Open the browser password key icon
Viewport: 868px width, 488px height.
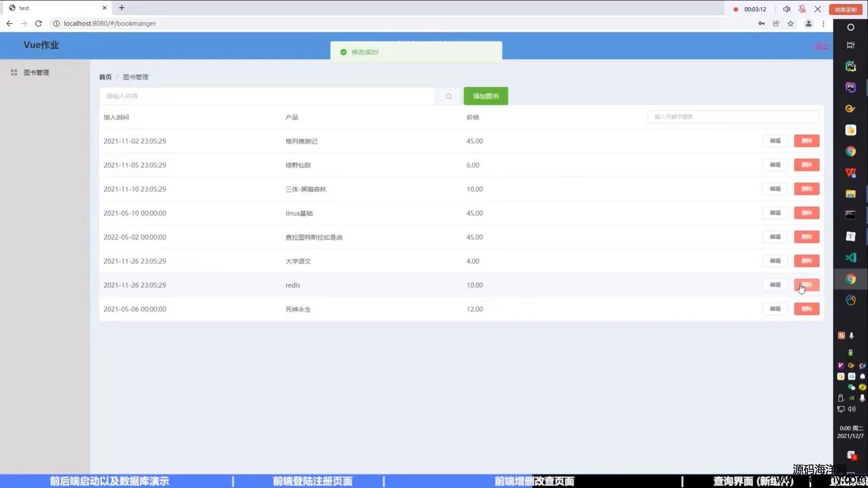pyautogui.click(x=761, y=24)
